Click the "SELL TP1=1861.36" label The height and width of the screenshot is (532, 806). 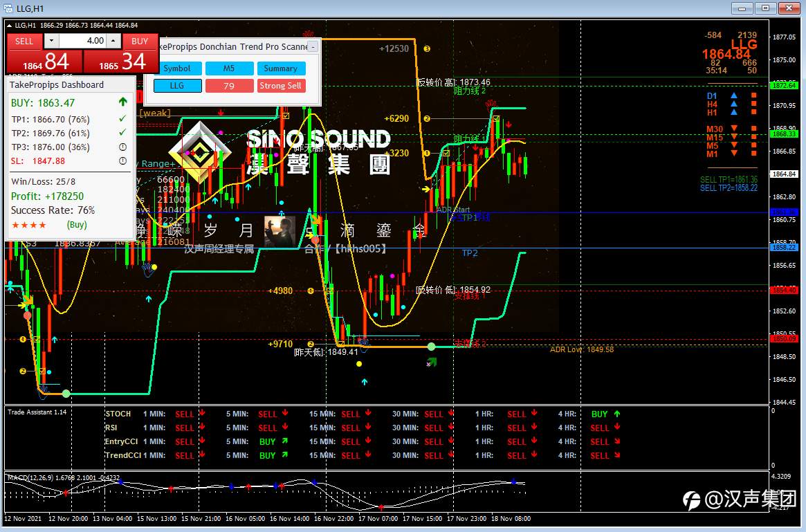point(729,179)
